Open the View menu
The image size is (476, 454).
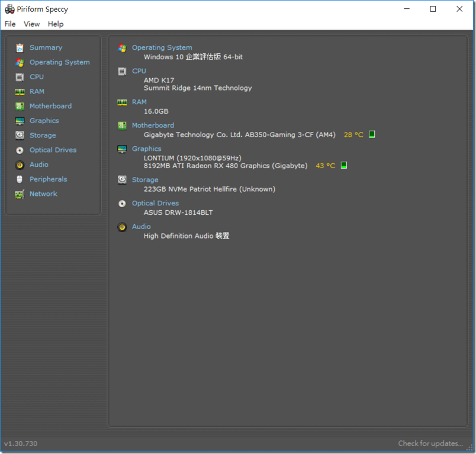coord(31,24)
